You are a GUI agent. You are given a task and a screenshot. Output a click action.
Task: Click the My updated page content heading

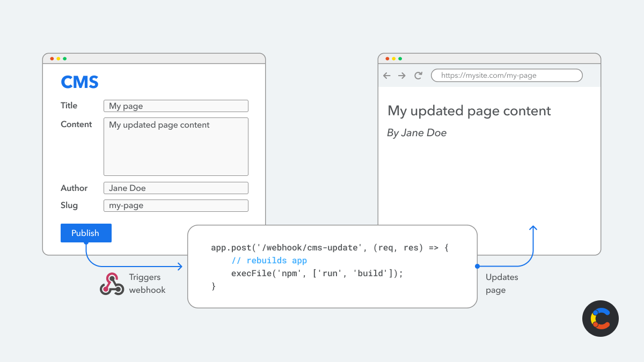click(469, 111)
